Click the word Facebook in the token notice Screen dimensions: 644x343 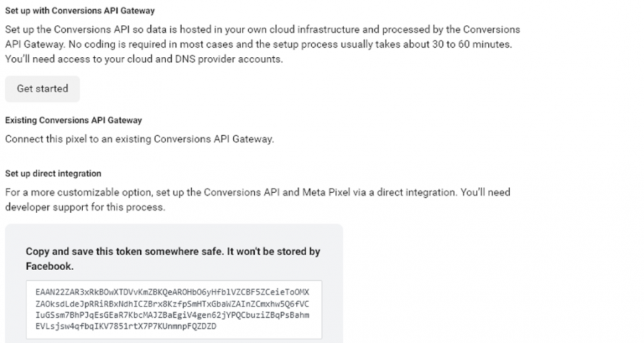click(49, 267)
